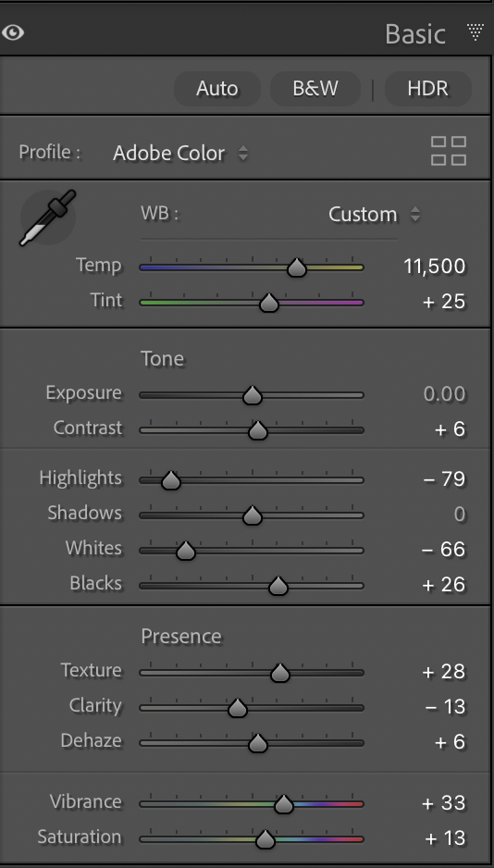Click the Auto tone button
Screen dimensions: 494x868
point(216,89)
